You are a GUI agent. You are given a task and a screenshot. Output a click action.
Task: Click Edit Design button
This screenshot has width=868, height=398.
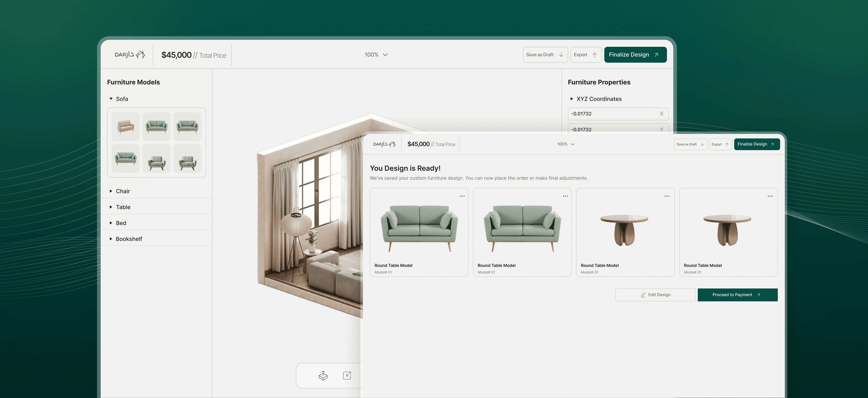pos(655,295)
